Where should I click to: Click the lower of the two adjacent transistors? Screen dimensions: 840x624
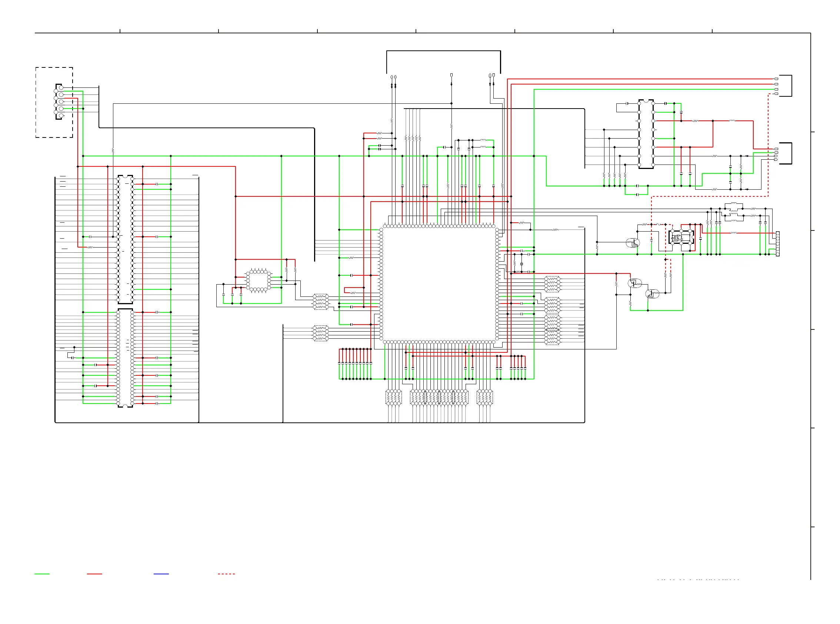(x=652, y=293)
